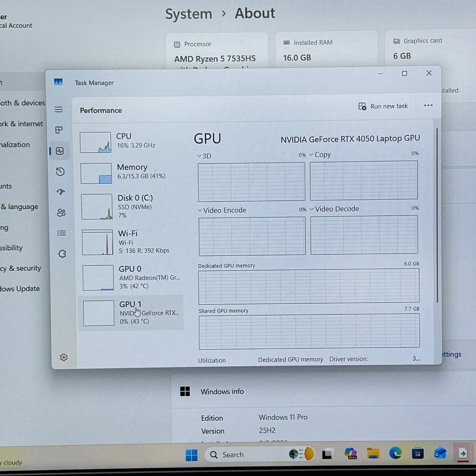Click version value 25H2

tap(267, 430)
